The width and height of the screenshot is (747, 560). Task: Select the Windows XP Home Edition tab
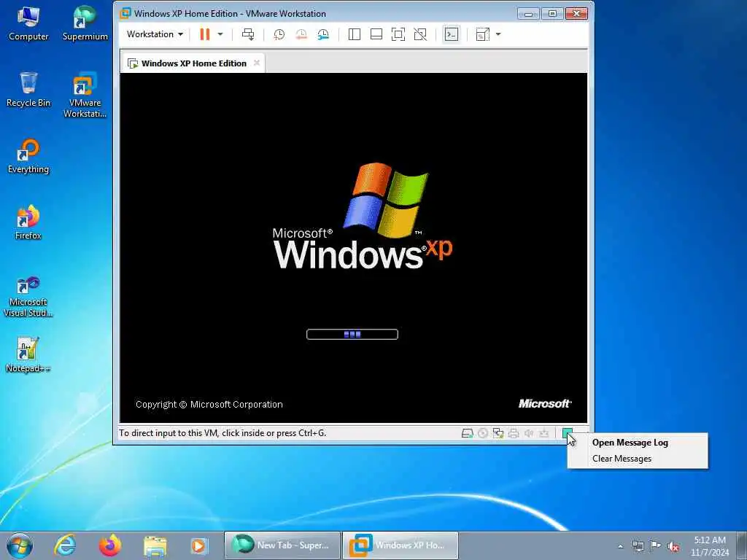193,63
